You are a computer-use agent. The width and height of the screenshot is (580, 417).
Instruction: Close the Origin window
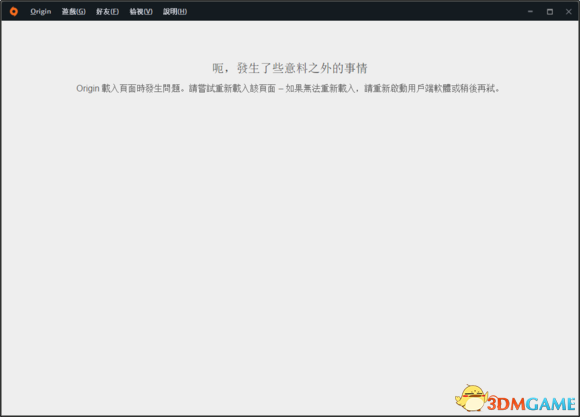[569, 12]
